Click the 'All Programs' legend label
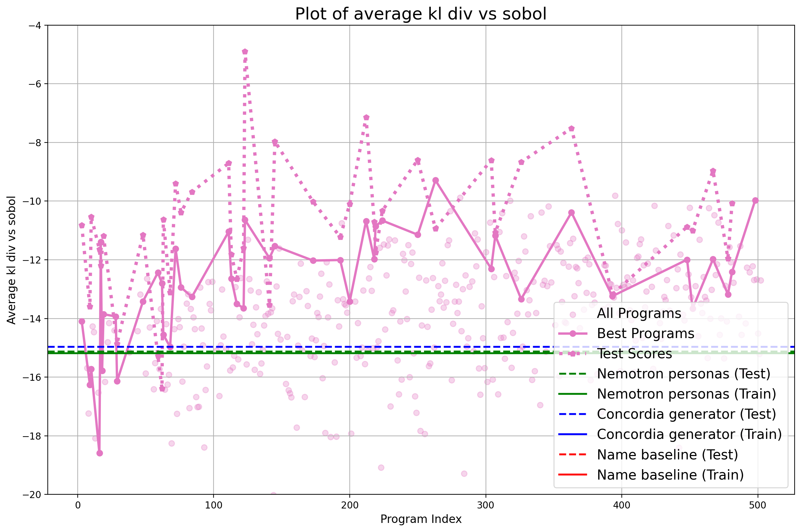Image resolution: width=801 pixels, height=532 pixels. (639, 314)
